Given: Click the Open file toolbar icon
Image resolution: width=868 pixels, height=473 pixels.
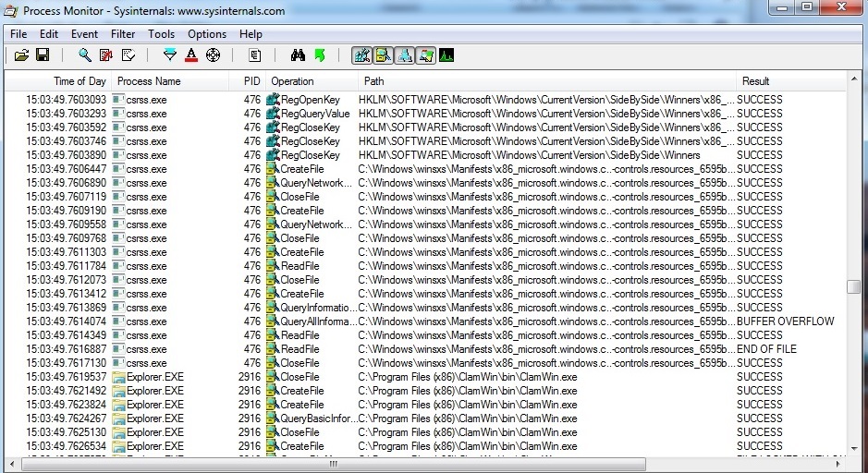Looking at the screenshot, I should point(21,55).
